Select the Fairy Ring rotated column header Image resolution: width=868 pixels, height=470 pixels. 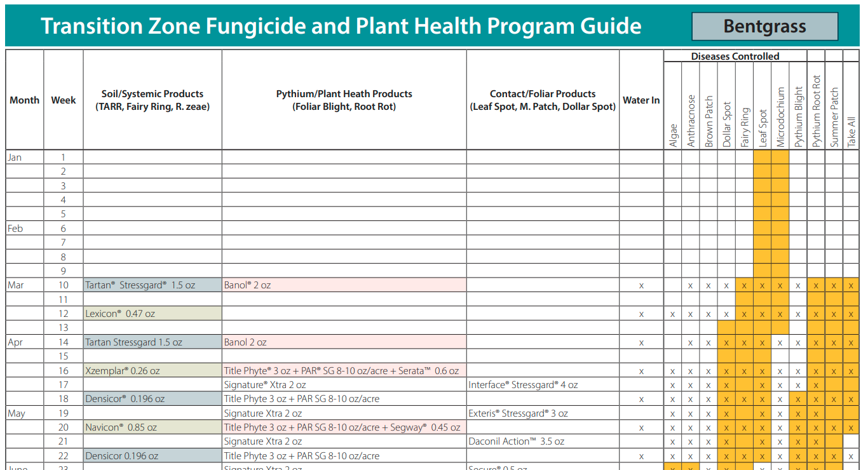(x=745, y=127)
